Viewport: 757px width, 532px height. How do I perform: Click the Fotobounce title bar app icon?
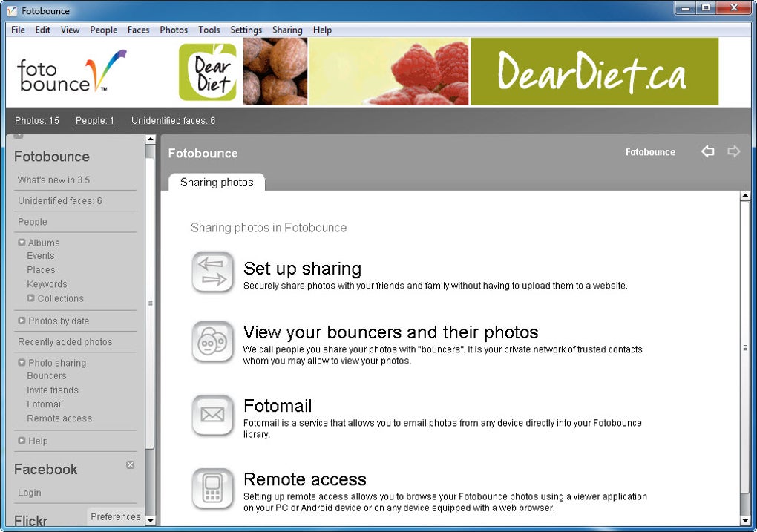pyautogui.click(x=12, y=10)
